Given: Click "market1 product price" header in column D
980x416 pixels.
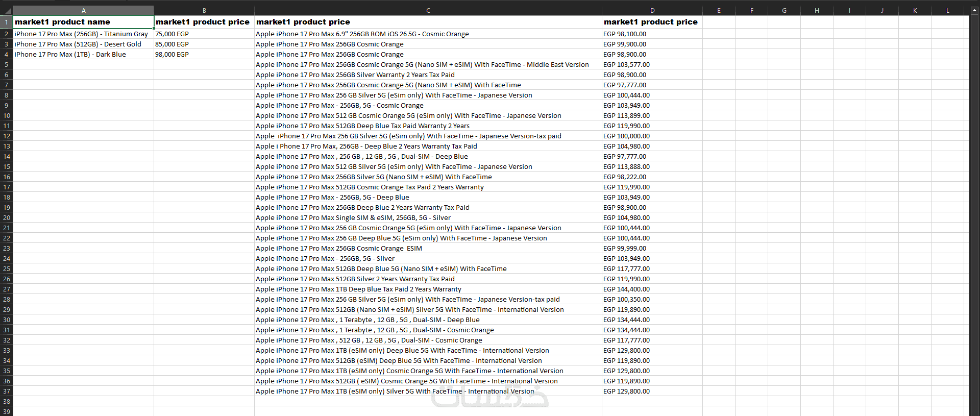Looking at the screenshot, I should tap(652, 22).
